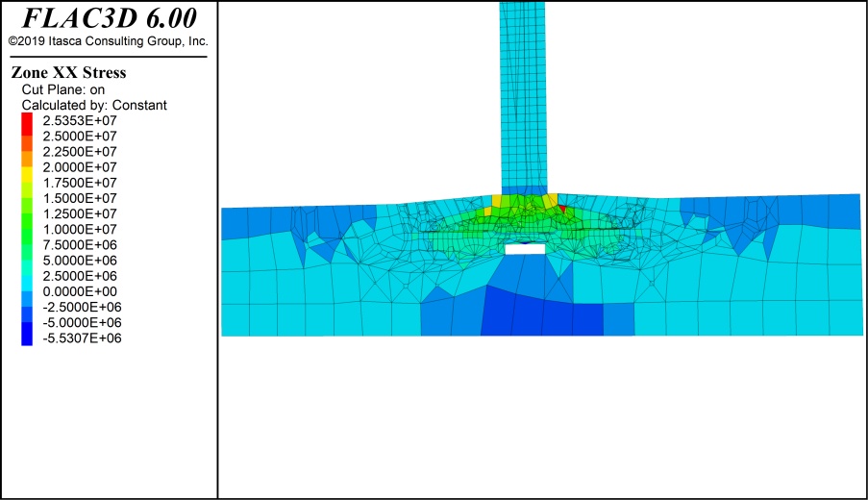868x500 pixels.
Task: Click the -5.0000E+06 legend value label
Action: [x=81, y=322]
